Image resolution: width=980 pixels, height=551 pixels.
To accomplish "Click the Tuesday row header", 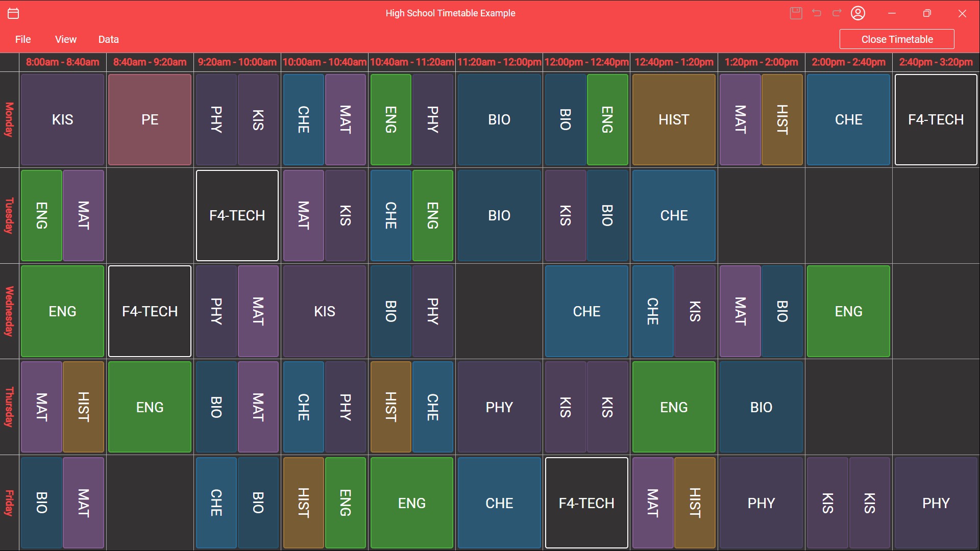I will pyautogui.click(x=9, y=215).
